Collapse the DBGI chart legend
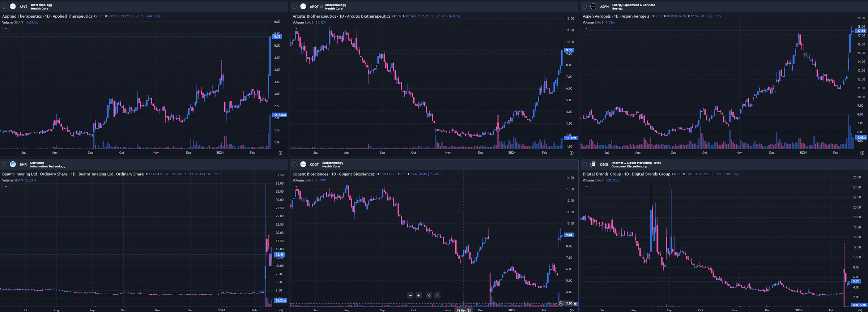868x312 pixels. (x=586, y=187)
